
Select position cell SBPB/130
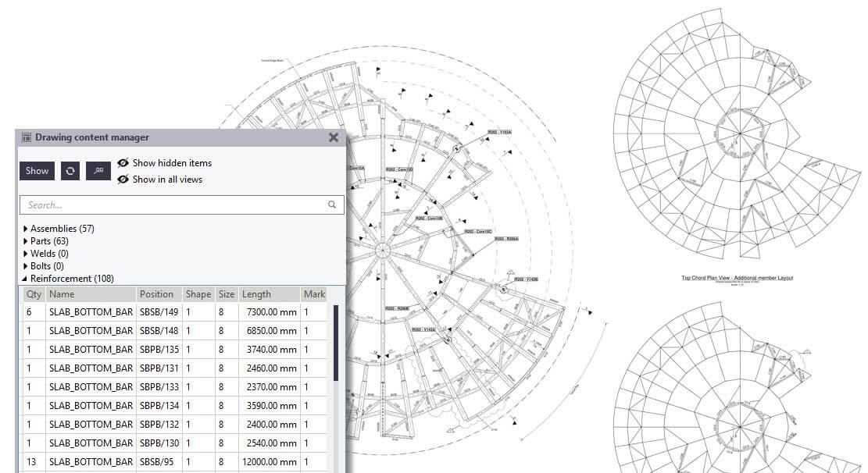[159, 443]
